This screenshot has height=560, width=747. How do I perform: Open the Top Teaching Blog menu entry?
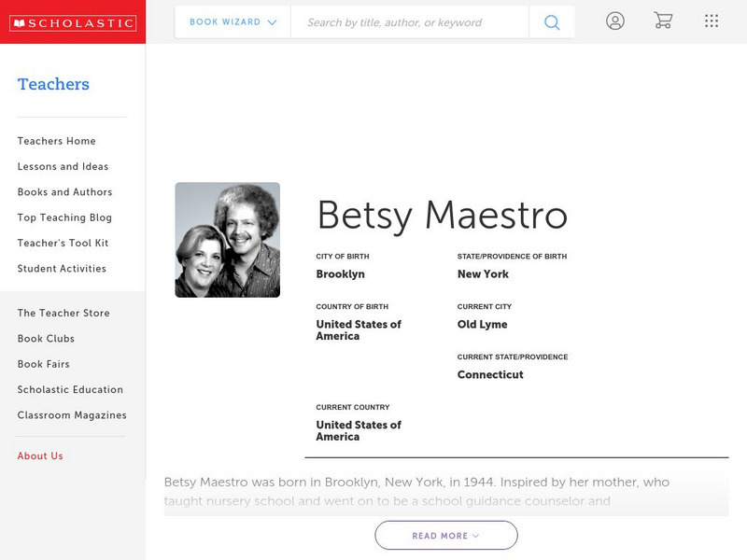(x=63, y=217)
